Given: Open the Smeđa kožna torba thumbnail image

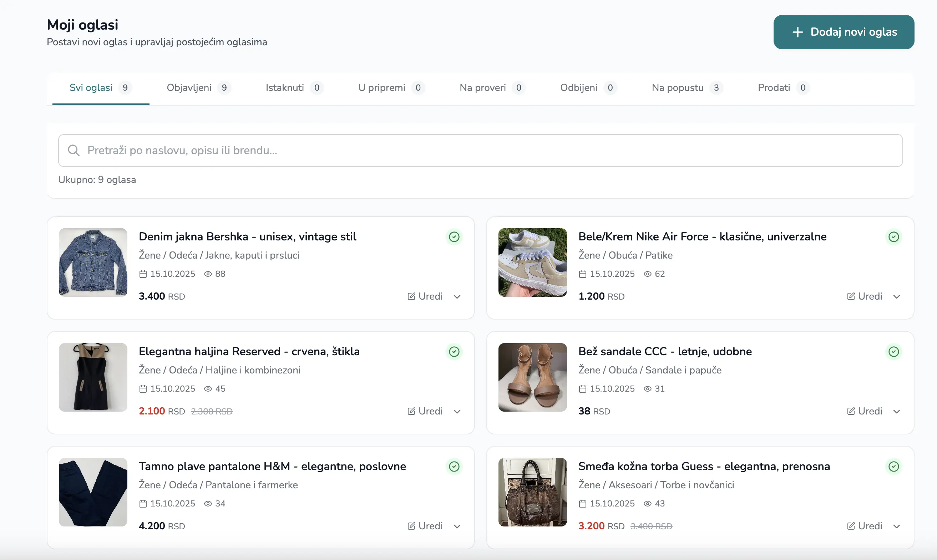Looking at the screenshot, I should (532, 492).
